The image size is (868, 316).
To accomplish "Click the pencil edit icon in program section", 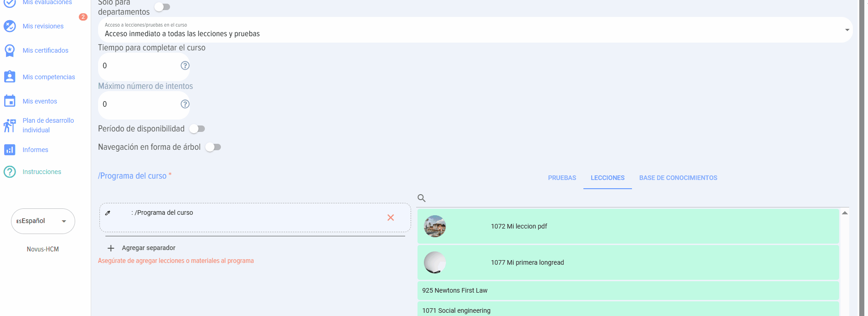I will 108,213.
